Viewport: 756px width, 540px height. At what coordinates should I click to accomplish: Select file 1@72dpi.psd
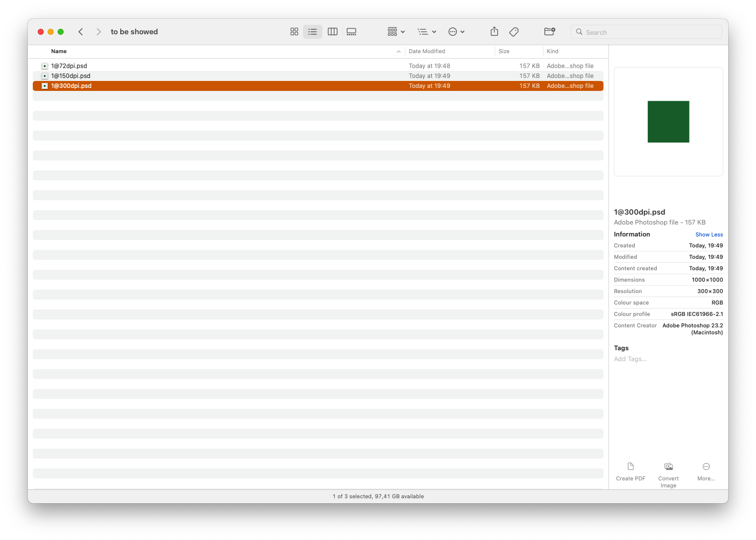[x=318, y=66]
